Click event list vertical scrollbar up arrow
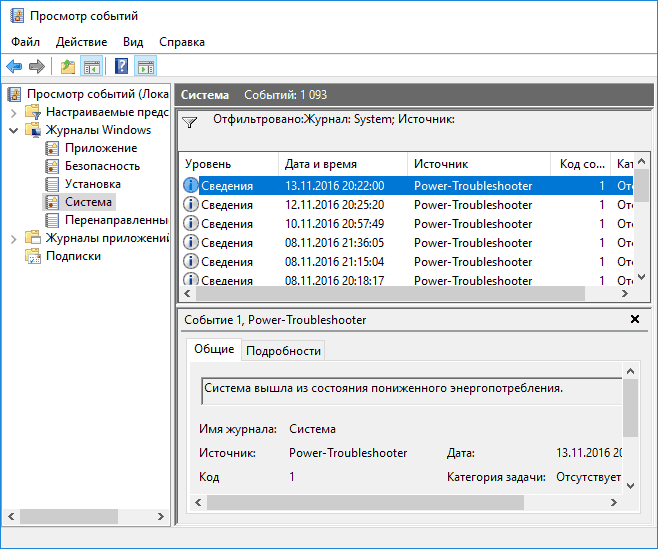The width and height of the screenshot is (658, 549). pos(641,162)
